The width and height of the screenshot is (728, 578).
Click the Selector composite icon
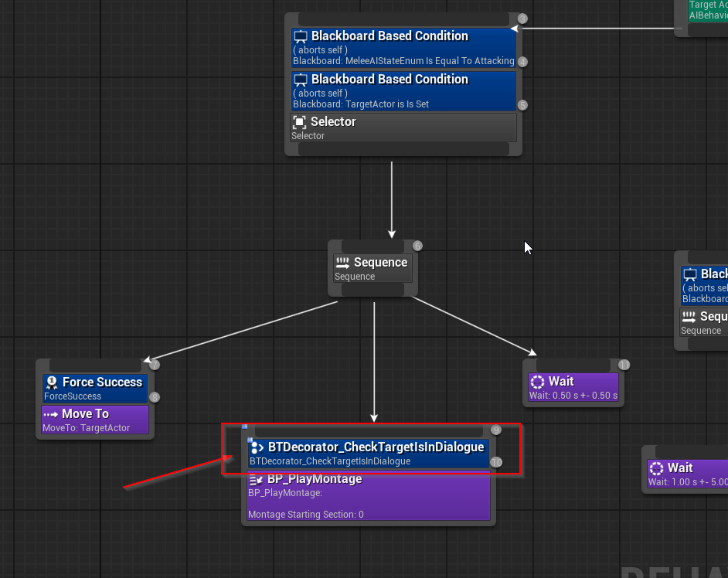click(x=299, y=122)
